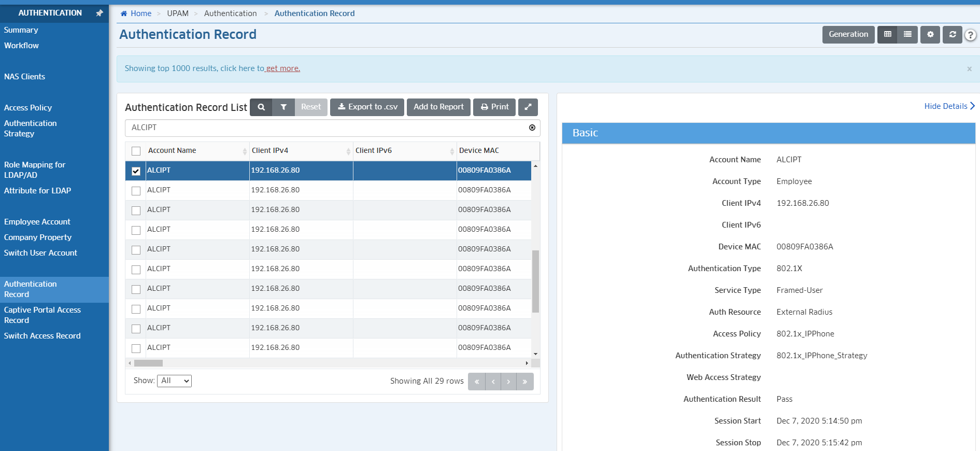Refresh the authentication records
Viewport: 980px width, 451px height.
[x=952, y=35]
